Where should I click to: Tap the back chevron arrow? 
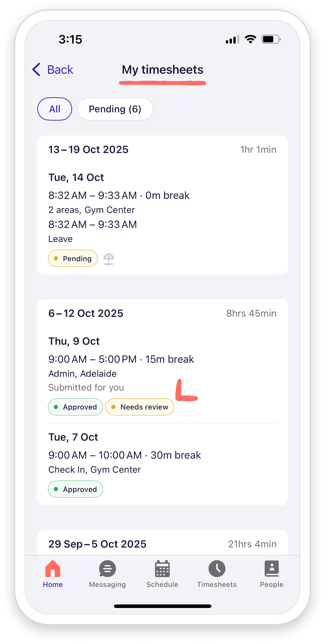pos(36,70)
